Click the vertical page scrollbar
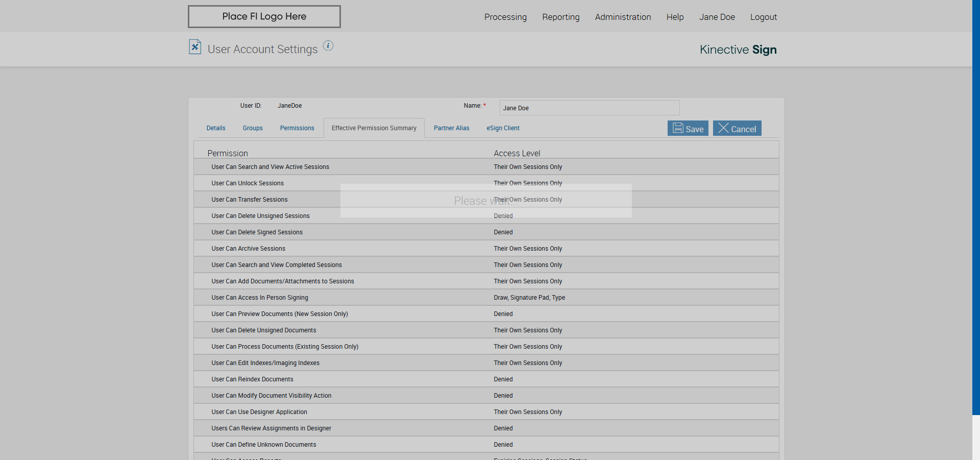Image resolution: width=980 pixels, height=460 pixels. tap(975, 204)
